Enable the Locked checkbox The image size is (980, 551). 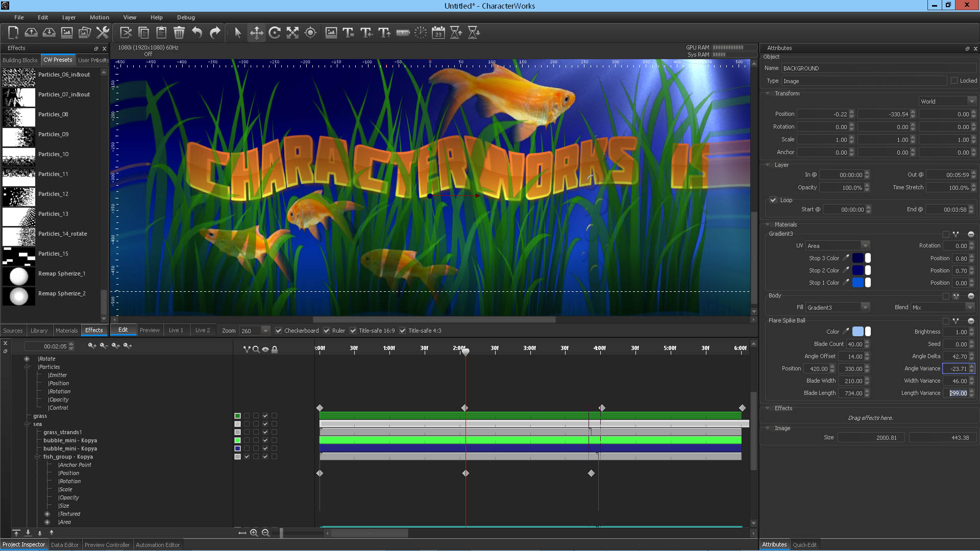click(954, 81)
